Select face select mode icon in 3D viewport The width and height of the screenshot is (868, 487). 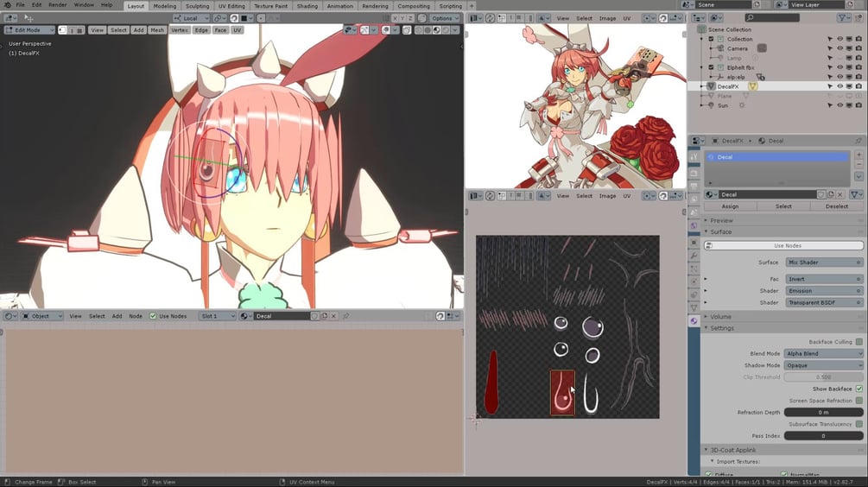(x=79, y=30)
